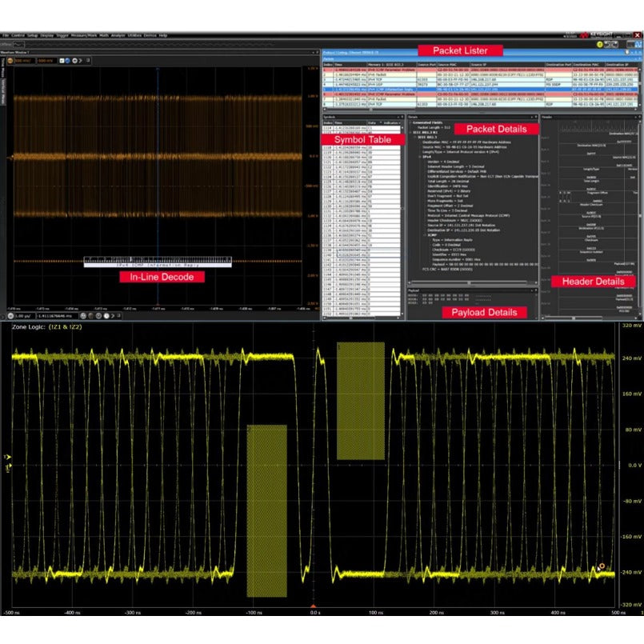Click the orange channel 1 button

[10, 61]
